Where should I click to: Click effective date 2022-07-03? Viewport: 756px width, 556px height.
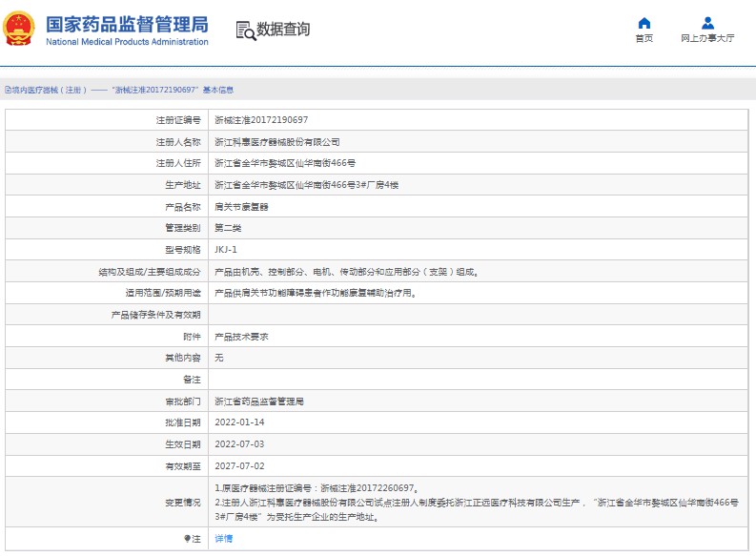pos(239,444)
